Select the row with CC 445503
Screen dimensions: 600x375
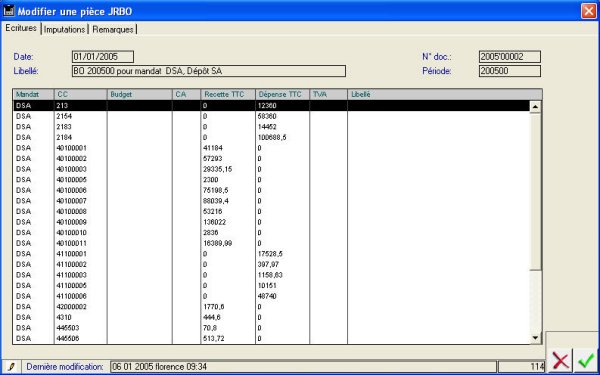[271, 328]
